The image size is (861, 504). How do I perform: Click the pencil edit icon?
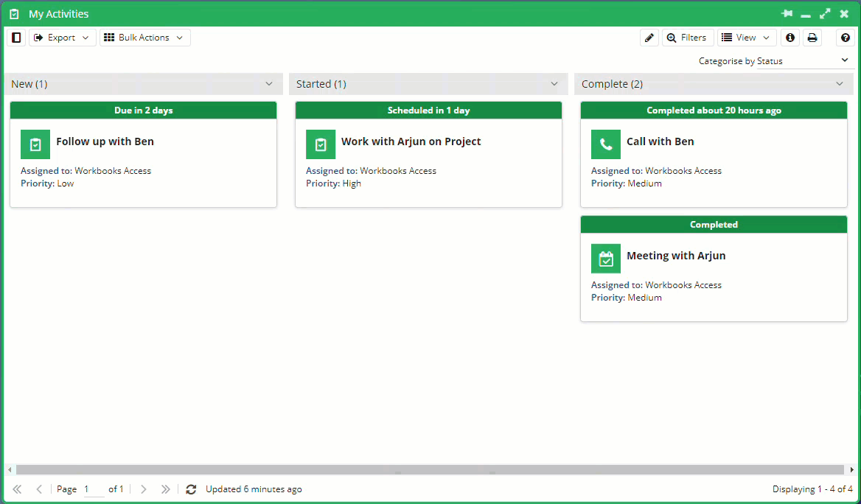coord(649,38)
